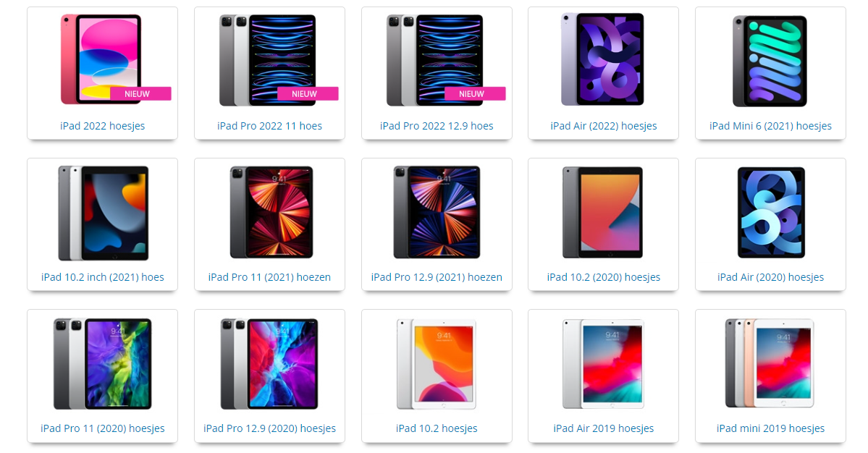Open iPad Pro 12.9 (2020) hoesjes link
This screenshot has width=868, height=453.
(269, 428)
